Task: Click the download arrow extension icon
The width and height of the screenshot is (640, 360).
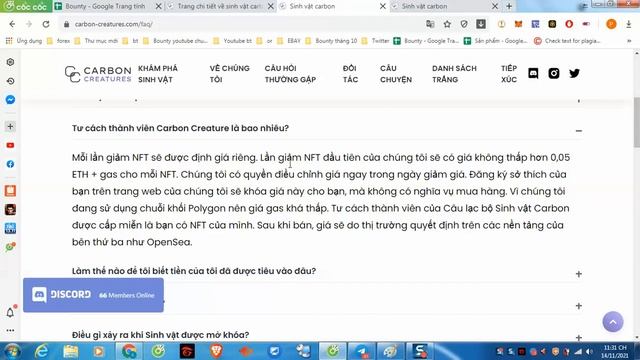Action: (481, 24)
